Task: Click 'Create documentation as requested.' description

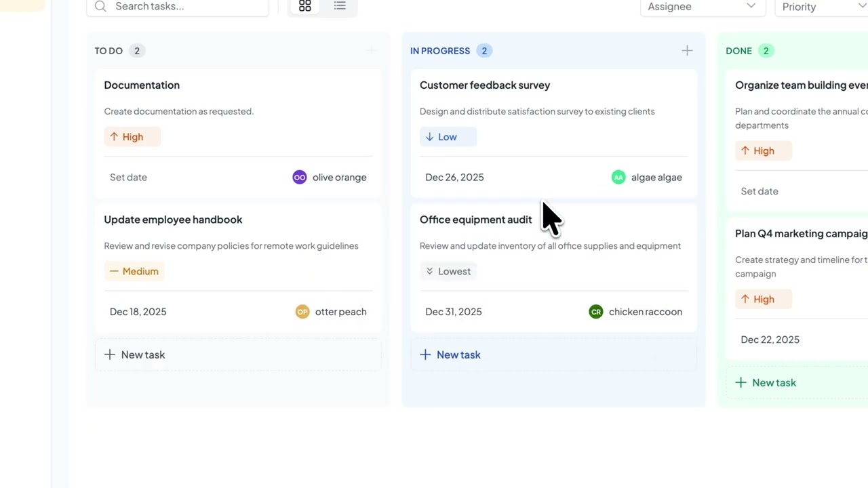Action: click(x=179, y=111)
